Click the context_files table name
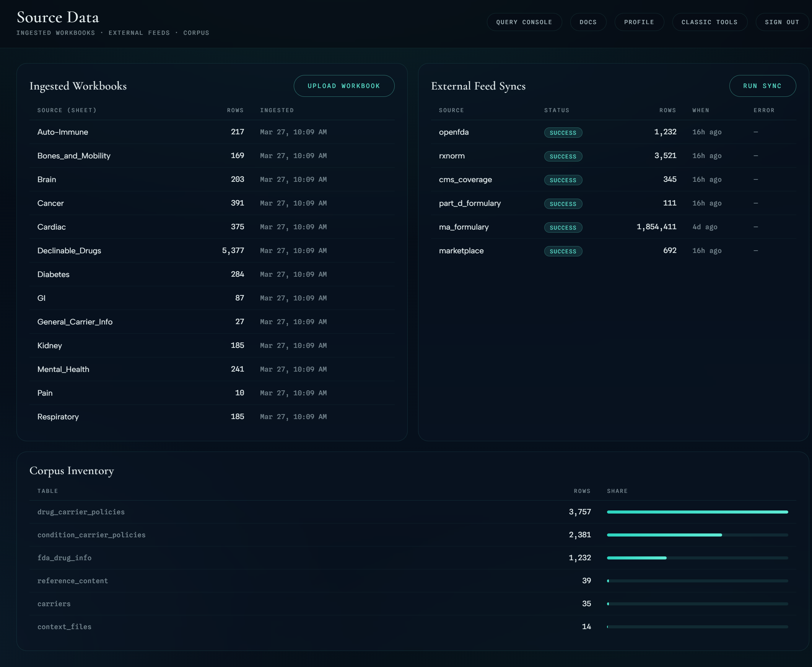Screen dimensions: 812x667 coord(65,627)
